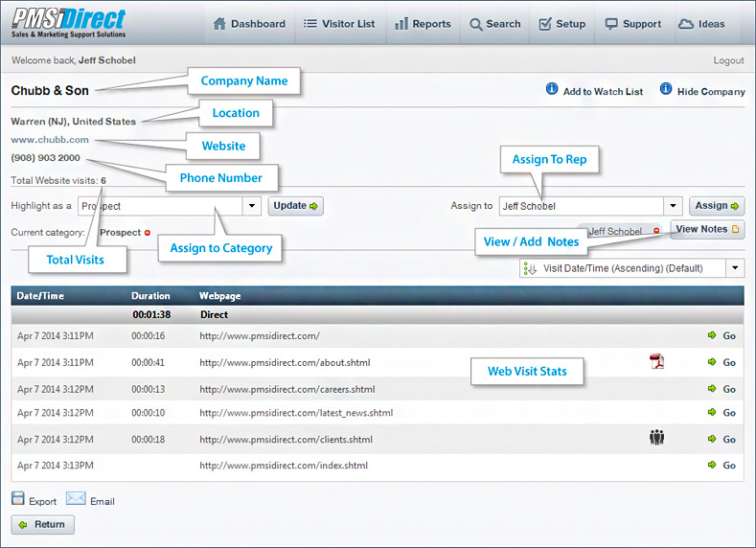The height and width of the screenshot is (548, 756).
Task: Click the Apr 7 2014 3:13PM date cell
Action: tap(56, 465)
